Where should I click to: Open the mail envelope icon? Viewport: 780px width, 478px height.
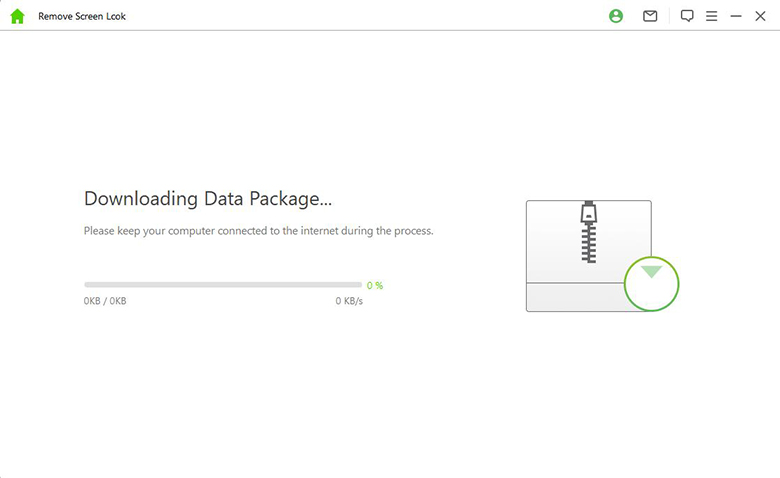point(650,16)
